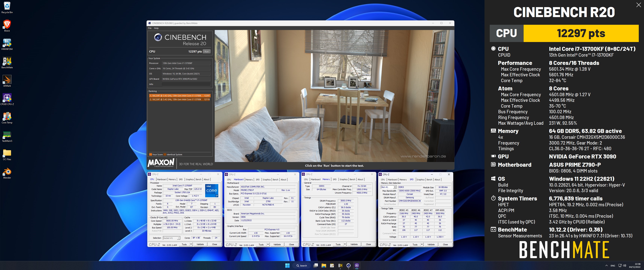Viewport: 644px width, 270px height.
Task: Switch to Cinebench via the taskbar icon
Action: [349, 265]
